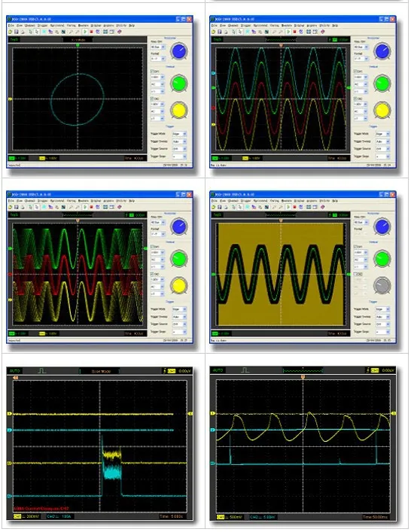
Task: Click the red Stop button in the yellow-background window
Action: (x=295, y=207)
